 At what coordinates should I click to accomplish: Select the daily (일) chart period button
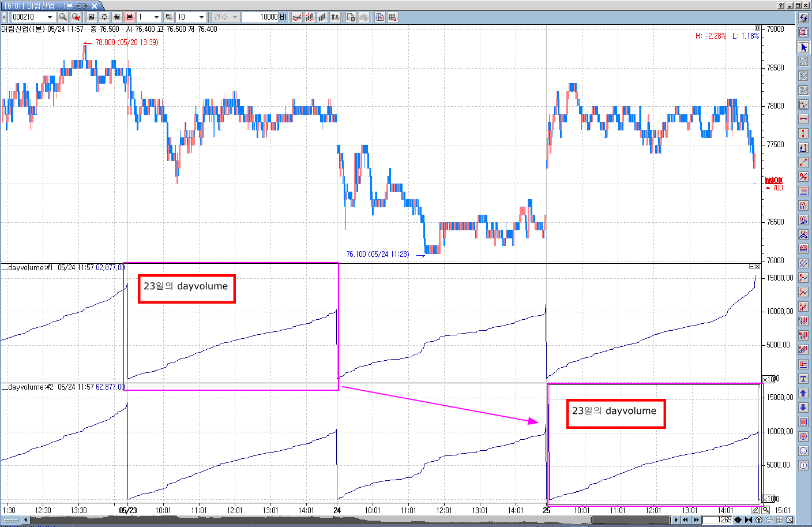click(x=92, y=17)
